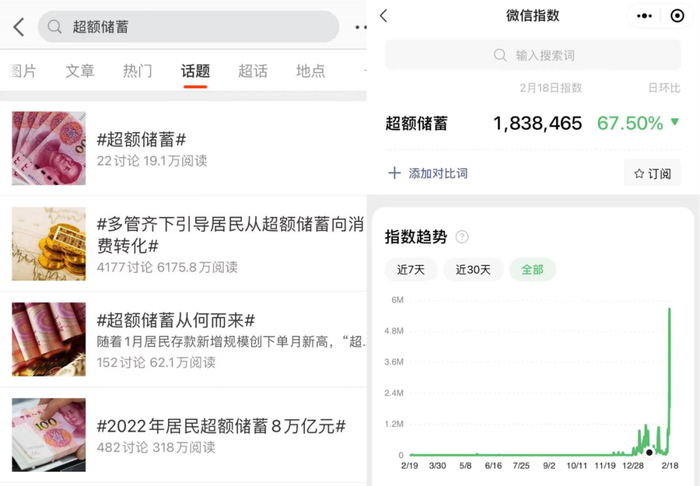Tap the back chevron in 微信指数
The image size is (700, 486).
(x=383, y=16)
